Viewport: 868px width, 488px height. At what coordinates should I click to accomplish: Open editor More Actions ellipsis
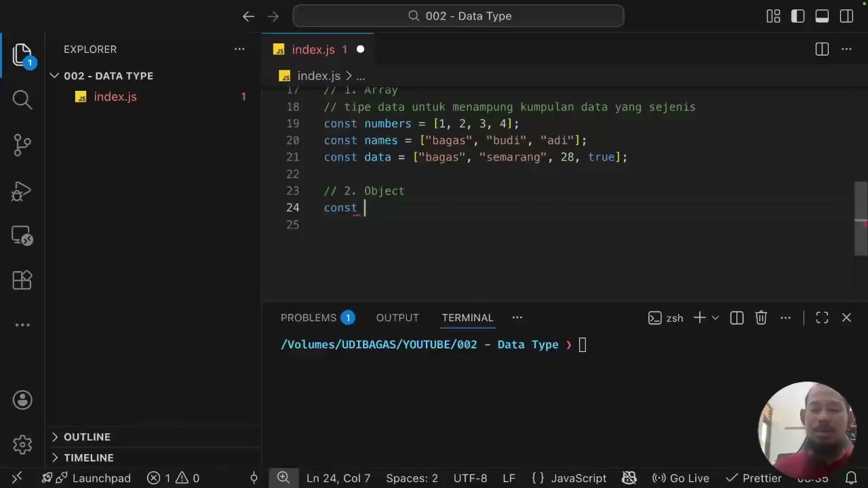tap(846, 49)
